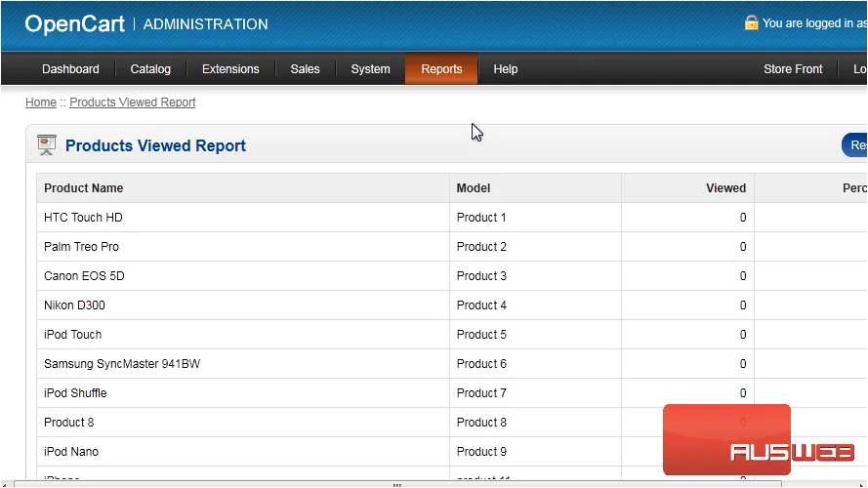Click the OpenCart logo
The height and width of the screenshot is (488, 868).
[x=75, y=23]
